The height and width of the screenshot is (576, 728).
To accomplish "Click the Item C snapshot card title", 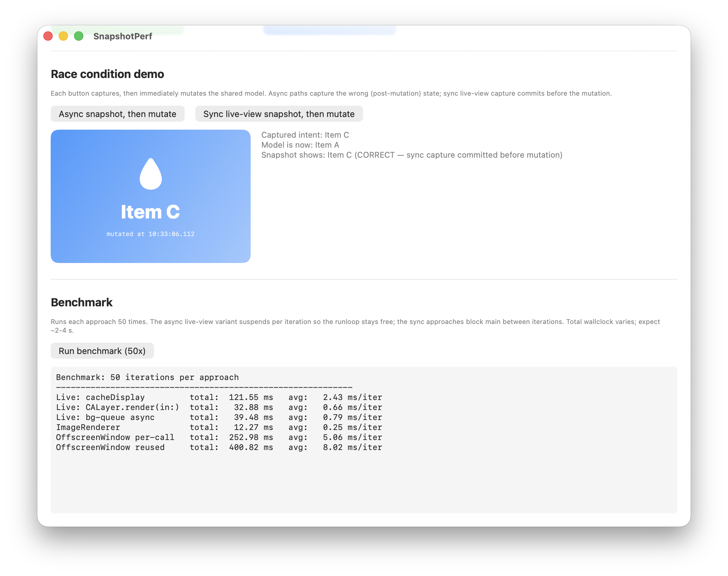I will click(x=150, y=212).
